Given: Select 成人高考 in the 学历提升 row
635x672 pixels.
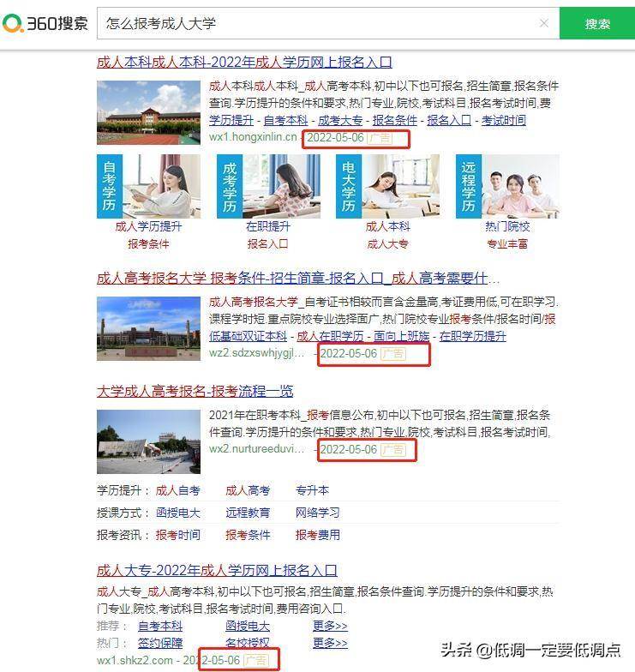Looking at the screenshot, I should pyautogui.click(x=248, y=490).
